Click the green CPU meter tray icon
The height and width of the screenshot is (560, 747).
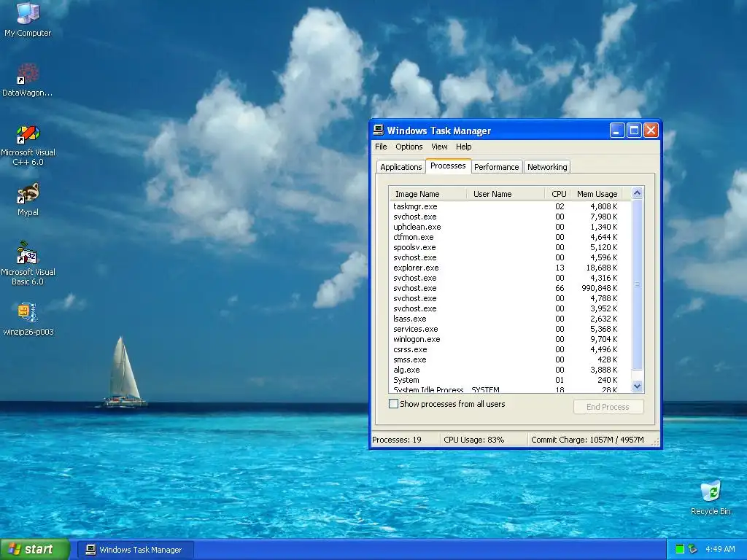coord(680,549)
